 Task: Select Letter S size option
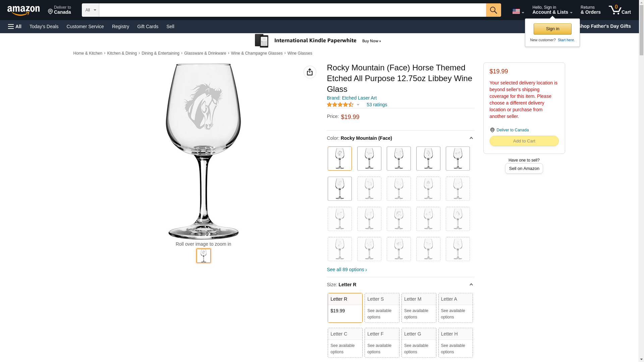[382, 308]
